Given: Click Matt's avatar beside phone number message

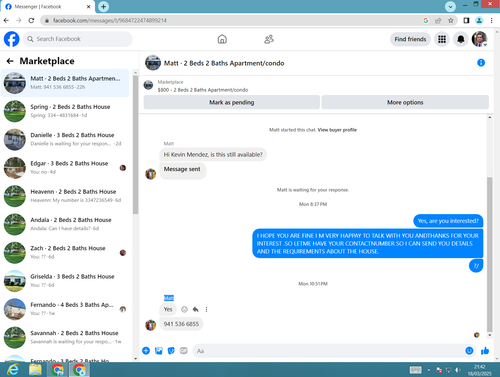Looking at the screenshot, I should click(x=151, y=325).
